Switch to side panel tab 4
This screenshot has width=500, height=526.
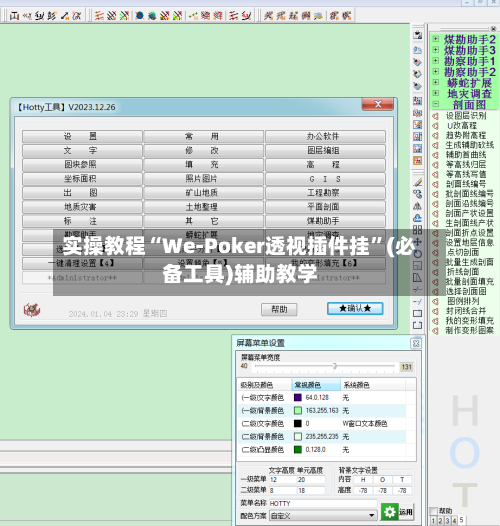click(454, 521)
